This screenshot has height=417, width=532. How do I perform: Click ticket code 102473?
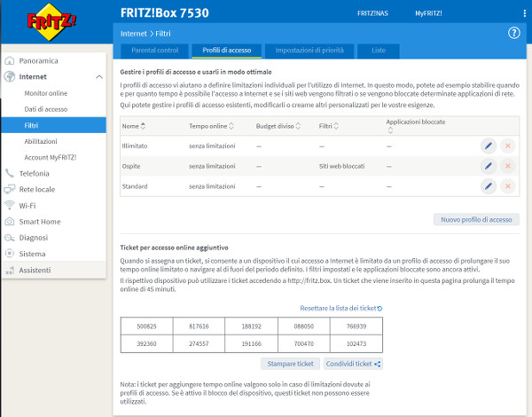pyautogui.click(x=356, y=343)
